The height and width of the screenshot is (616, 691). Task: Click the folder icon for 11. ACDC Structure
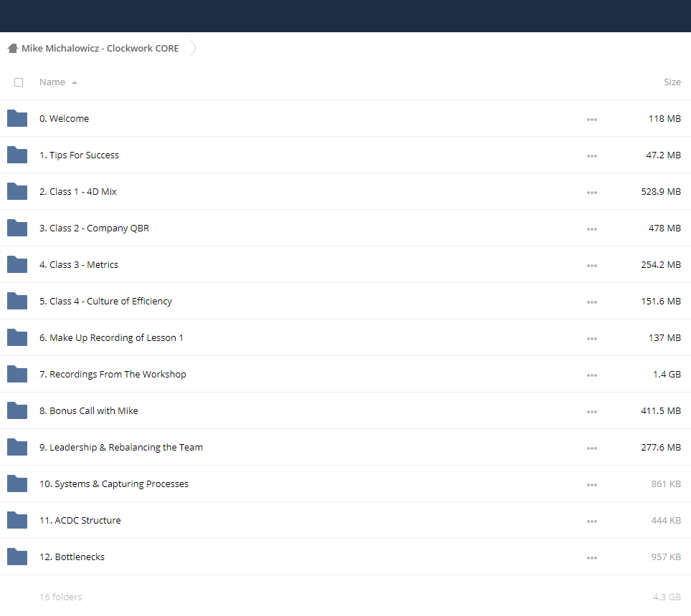pyautogui.click(x=17, y=520)
